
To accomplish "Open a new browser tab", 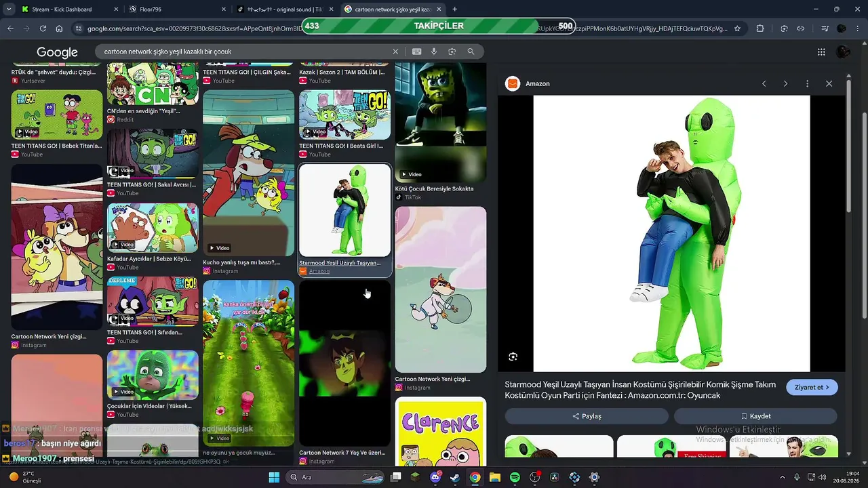I will click(454, 9).
